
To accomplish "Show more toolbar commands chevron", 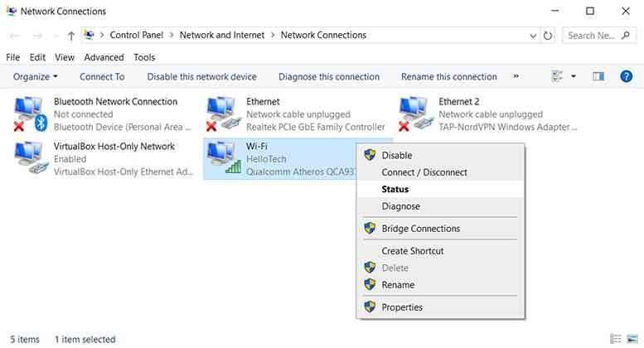I will (516, 76).
